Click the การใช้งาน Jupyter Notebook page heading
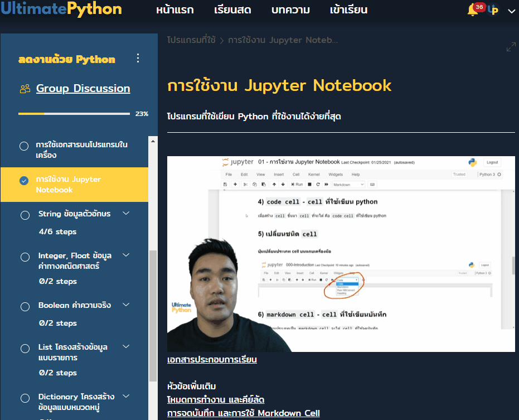This screenshot has width=519, height=420. pos(279,85)
